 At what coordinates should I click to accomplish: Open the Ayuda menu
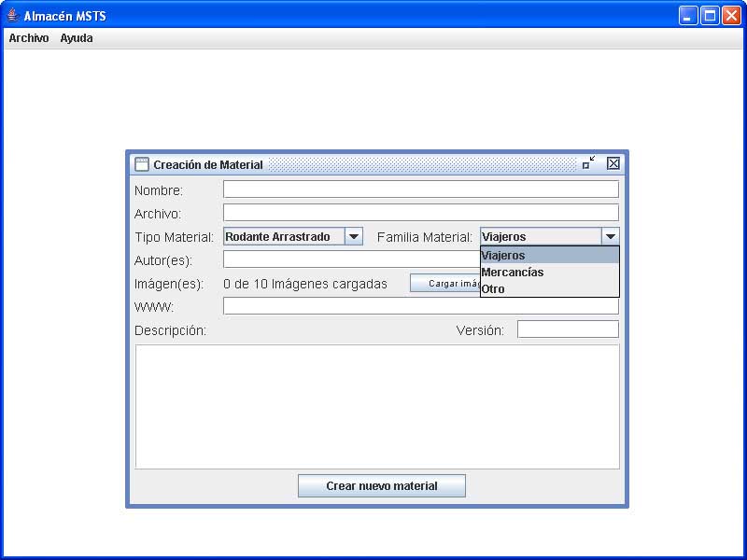[77, 38]
